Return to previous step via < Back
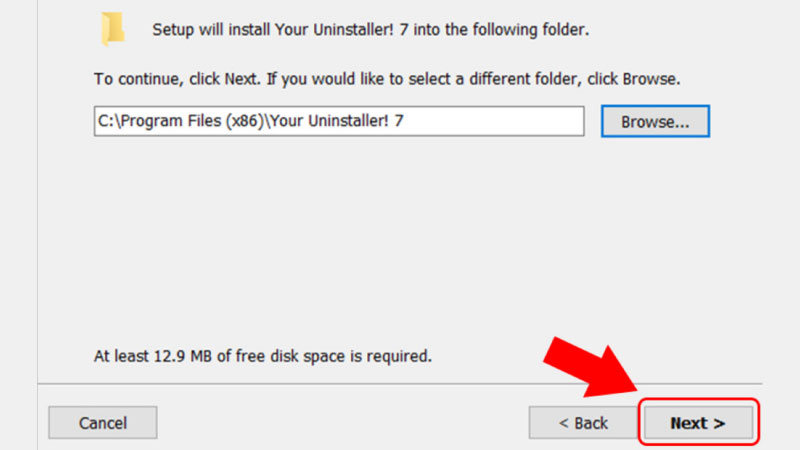Image resolution: width=800 pixels, height=450 pixels. coord(583,422)
